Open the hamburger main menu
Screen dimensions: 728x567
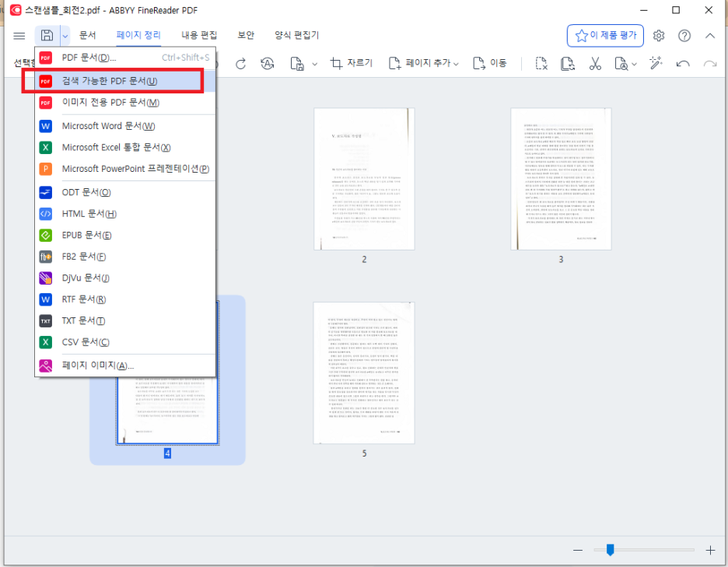pyautogui.click(x=19, y=36)
